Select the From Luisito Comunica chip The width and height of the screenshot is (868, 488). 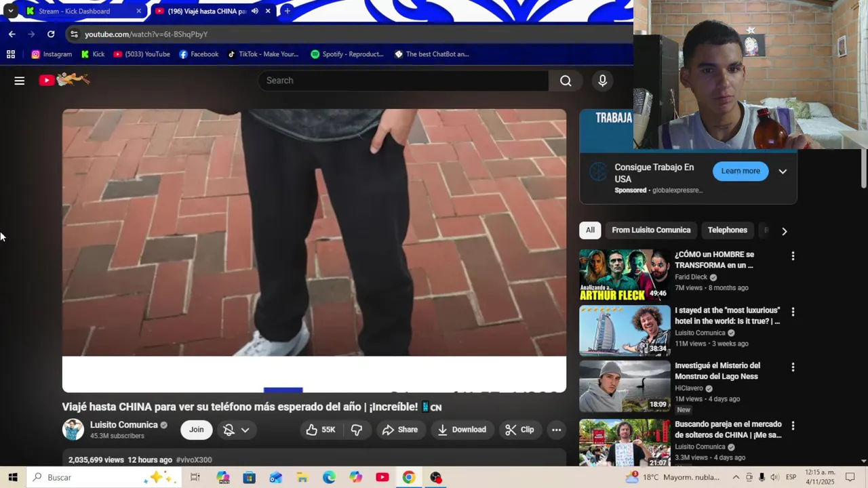pos(651,230)
